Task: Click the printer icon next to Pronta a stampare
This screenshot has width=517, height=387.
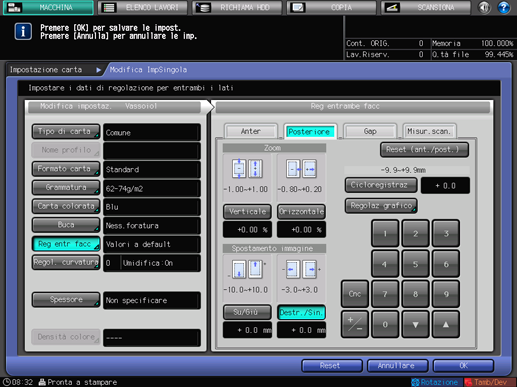Action: pyautogui.click(x=42, y=382)
